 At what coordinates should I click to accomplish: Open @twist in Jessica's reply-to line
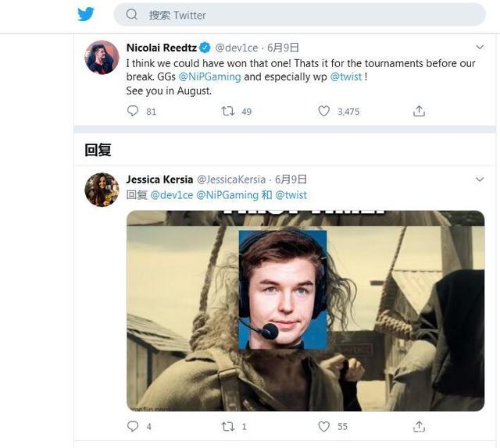coord(291,195)
